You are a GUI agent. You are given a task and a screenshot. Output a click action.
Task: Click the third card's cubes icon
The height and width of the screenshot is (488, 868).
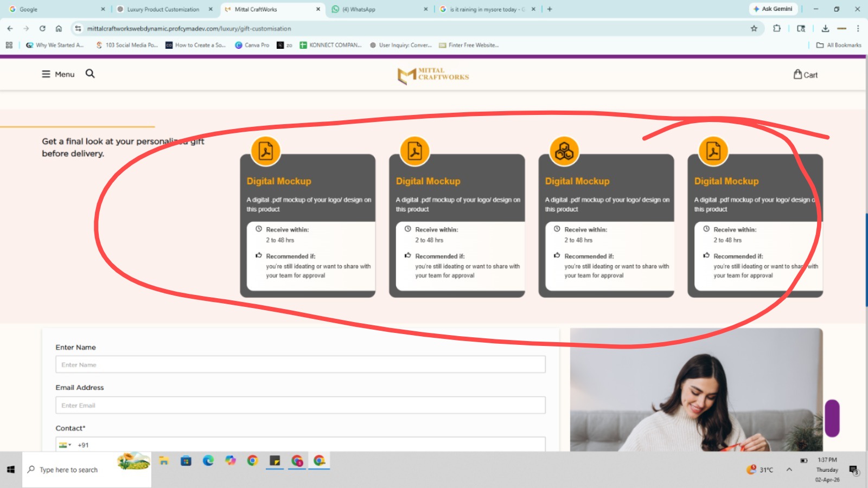coord(564,151)
